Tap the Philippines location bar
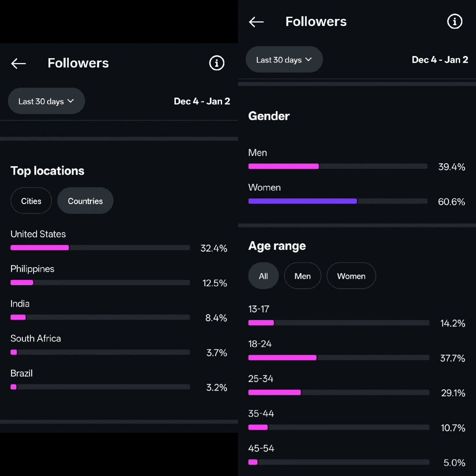Viewport: 476px width, 476px height. coord(100,283)
